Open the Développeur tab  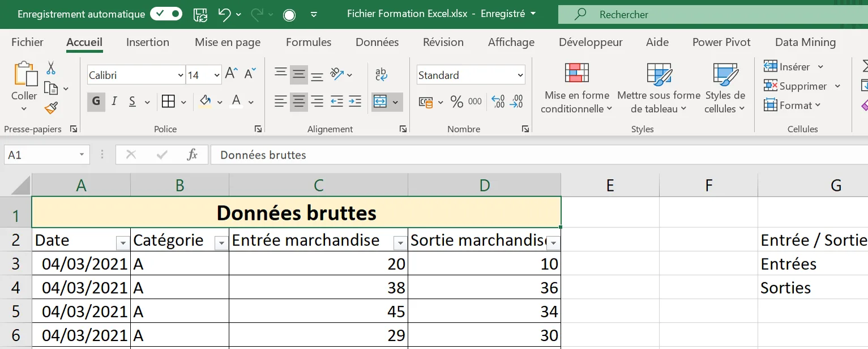click(591, 42)
